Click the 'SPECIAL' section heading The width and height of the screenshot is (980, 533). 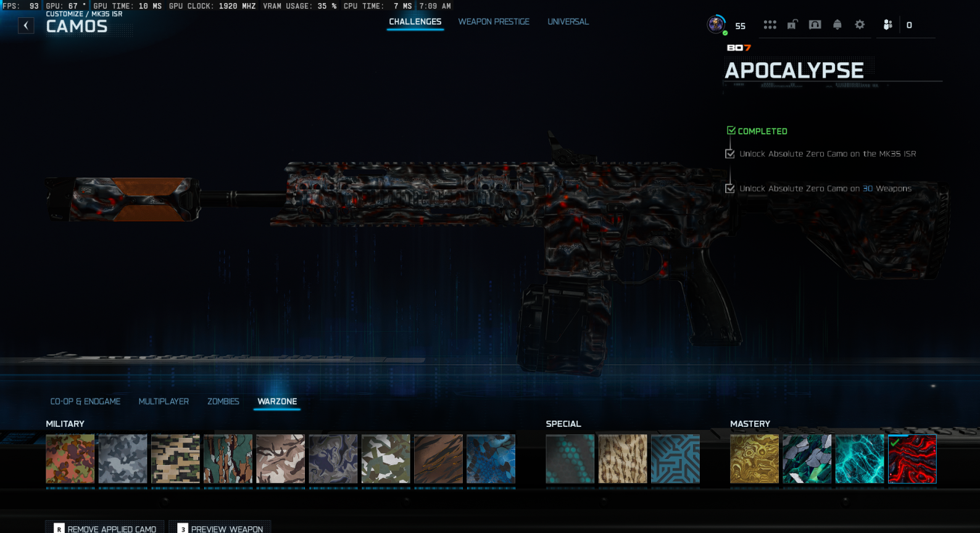pyautogui.click(x=563, y=424)
